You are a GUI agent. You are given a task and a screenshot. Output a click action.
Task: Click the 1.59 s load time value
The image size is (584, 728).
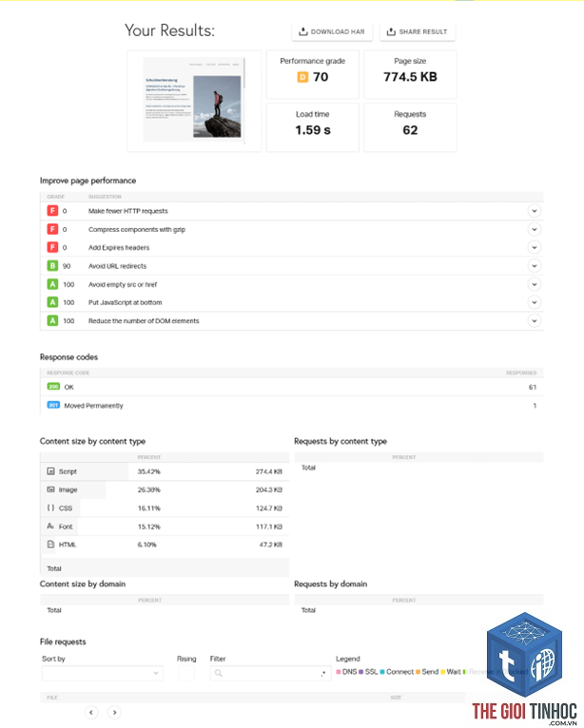[313, 130]
